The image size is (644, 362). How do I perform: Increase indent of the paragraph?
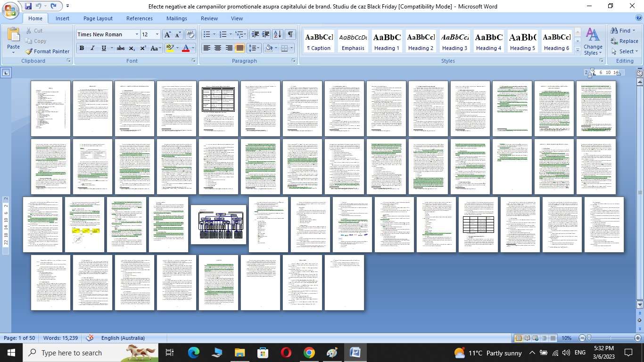tap(266, 34)
